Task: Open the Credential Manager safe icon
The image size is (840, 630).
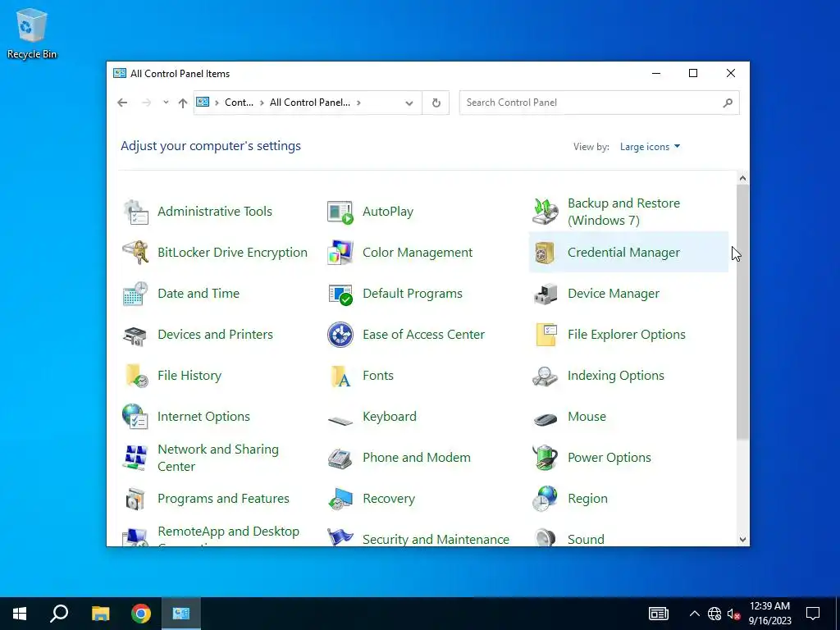Action: click(x=546, y=253)
